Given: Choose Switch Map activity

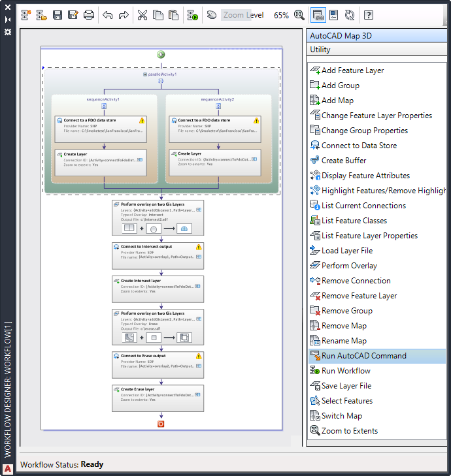Looking at the screenshot, I should 377,416.
